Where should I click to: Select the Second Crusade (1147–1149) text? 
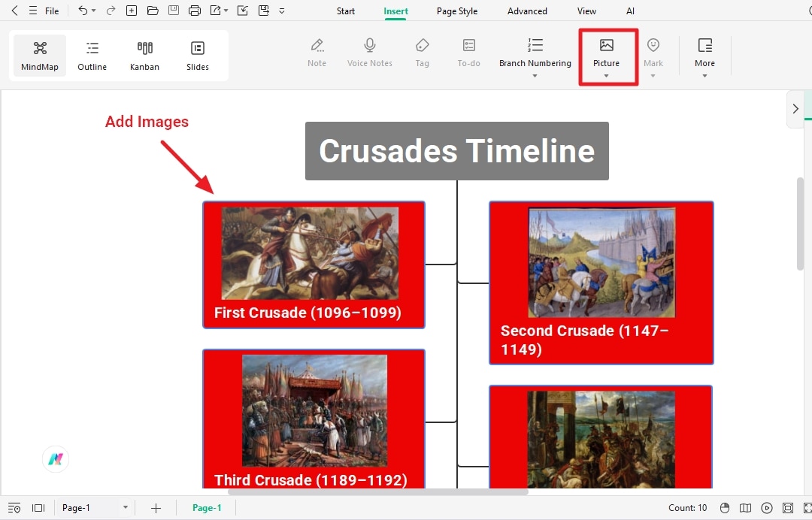click(x=584, y=340)
